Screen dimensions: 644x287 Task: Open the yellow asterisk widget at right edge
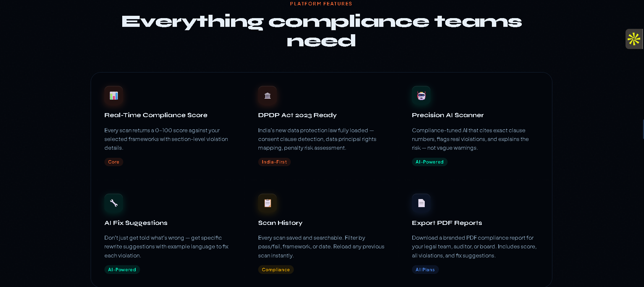[x=634, y=39]
